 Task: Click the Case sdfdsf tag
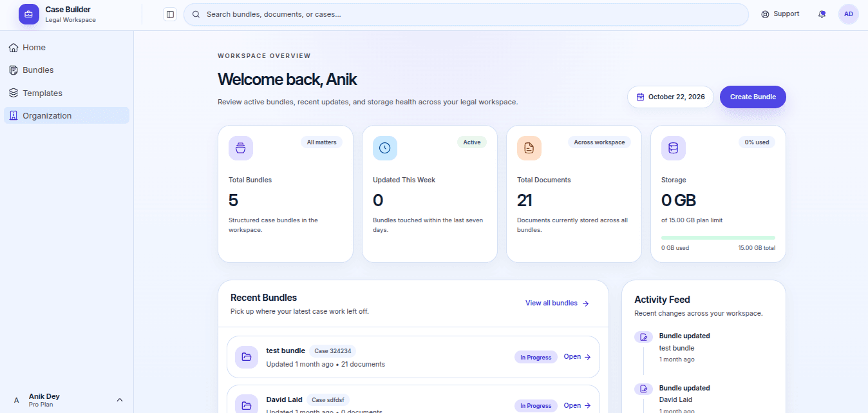coord(328,400)
